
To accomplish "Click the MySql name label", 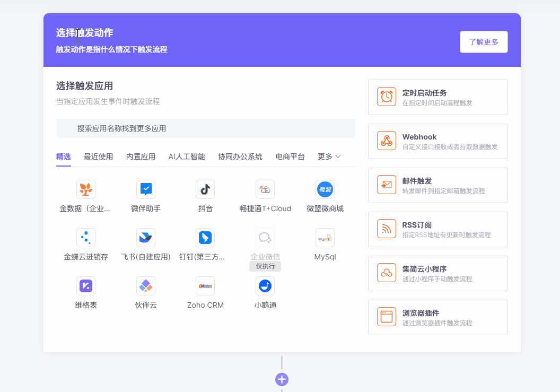I will (325, 257).
